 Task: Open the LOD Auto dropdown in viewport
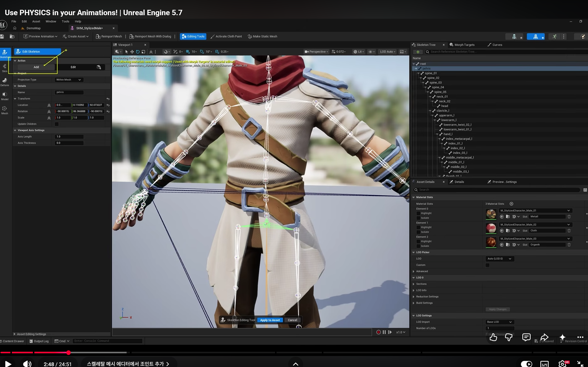[x=388, y=52]
